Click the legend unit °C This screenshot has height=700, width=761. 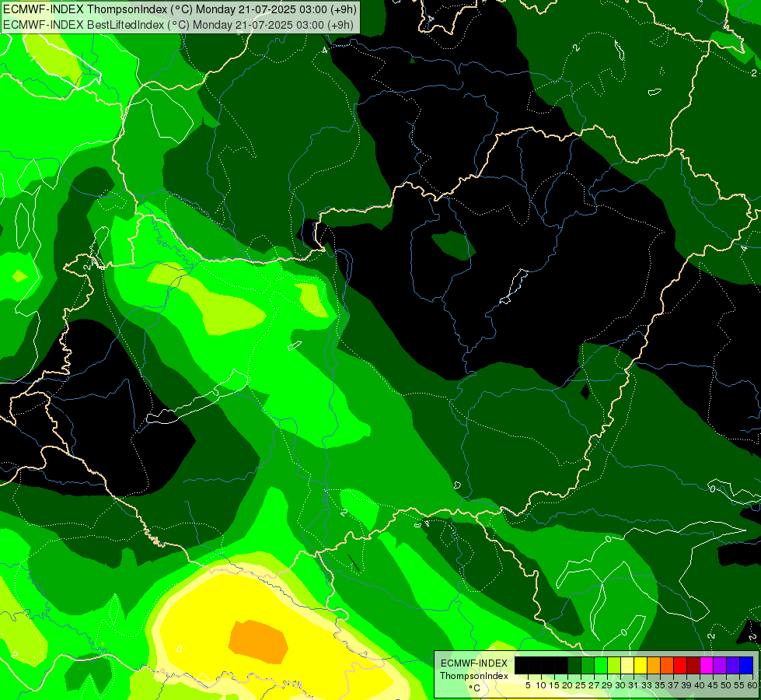[475, 688]
